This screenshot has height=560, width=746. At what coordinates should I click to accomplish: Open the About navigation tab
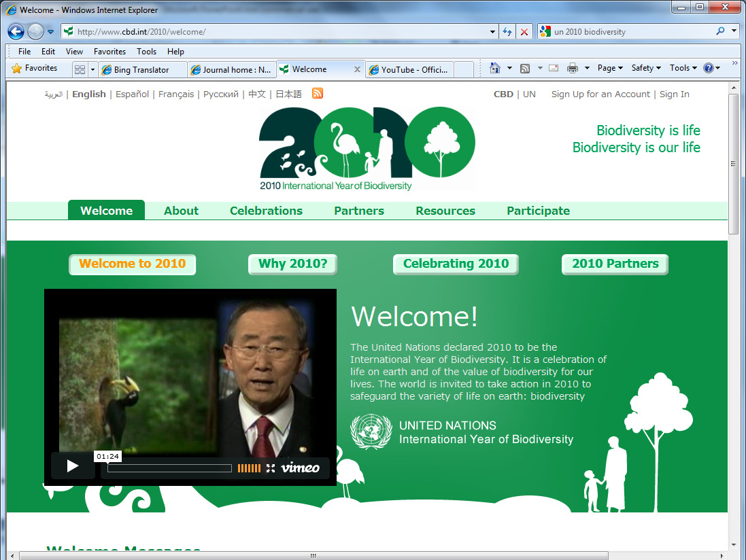182,211
